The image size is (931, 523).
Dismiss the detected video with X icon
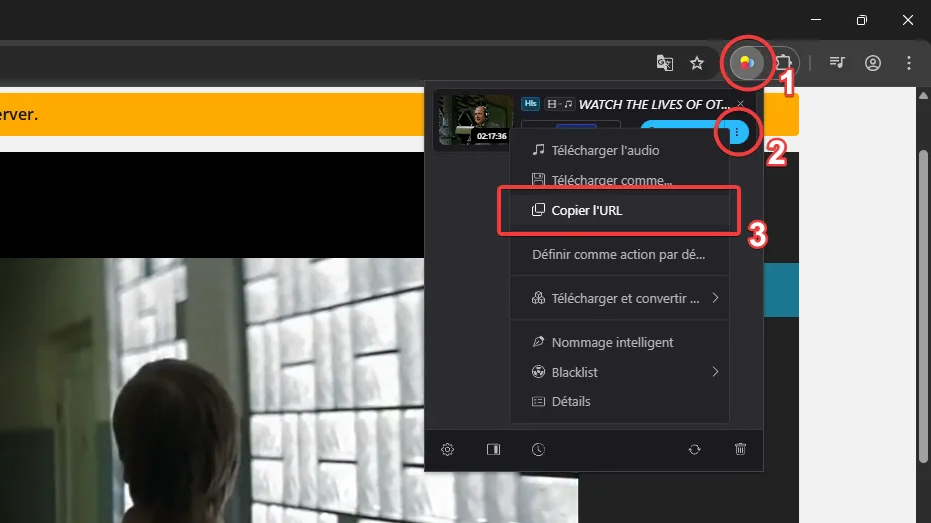(x=740, y=104)
